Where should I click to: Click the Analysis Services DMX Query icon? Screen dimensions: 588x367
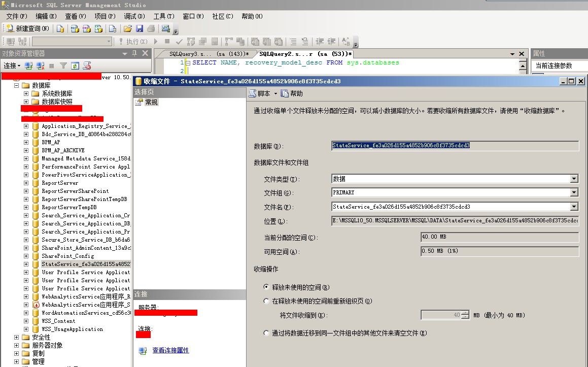pos(86,28)
